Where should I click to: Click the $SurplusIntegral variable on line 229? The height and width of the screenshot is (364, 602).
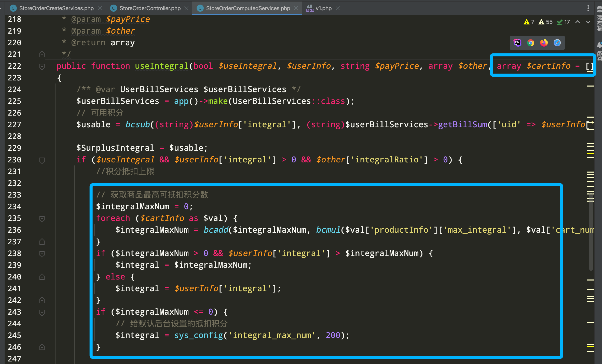point(115,148)
